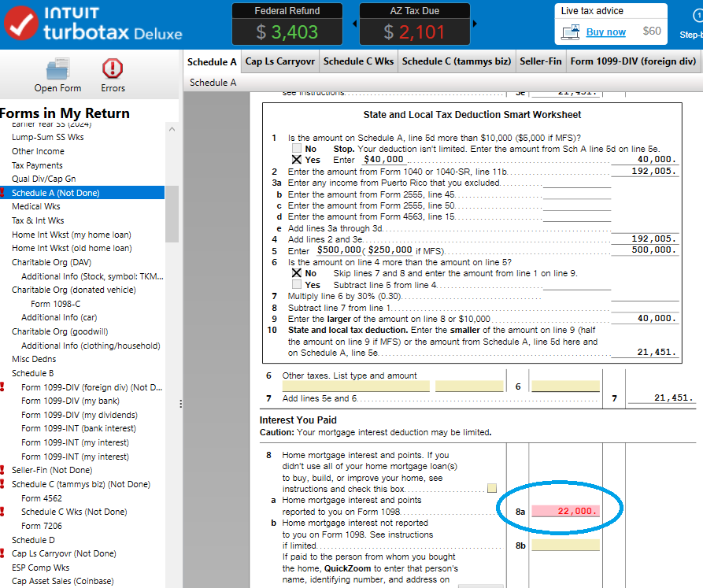Click the Errors alert icon
Viewport: 703px width, 588px height.
113,69
